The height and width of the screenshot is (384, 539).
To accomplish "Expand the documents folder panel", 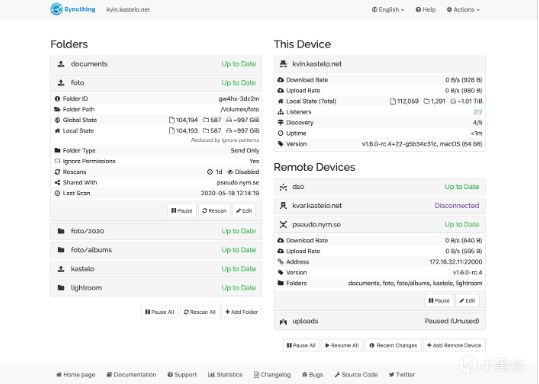I will tap(156, 64).
